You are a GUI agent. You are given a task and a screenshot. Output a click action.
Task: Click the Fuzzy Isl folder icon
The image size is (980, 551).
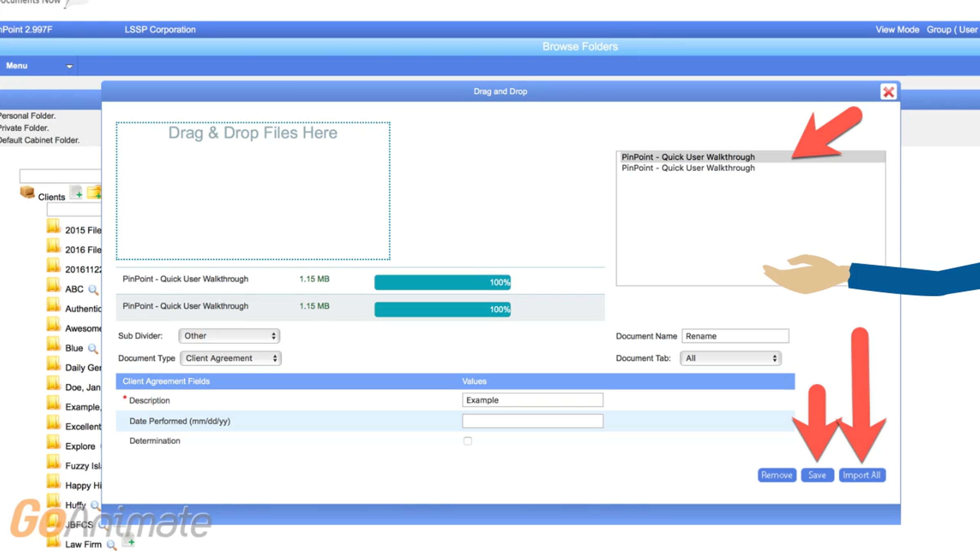[x=53, y=462]
